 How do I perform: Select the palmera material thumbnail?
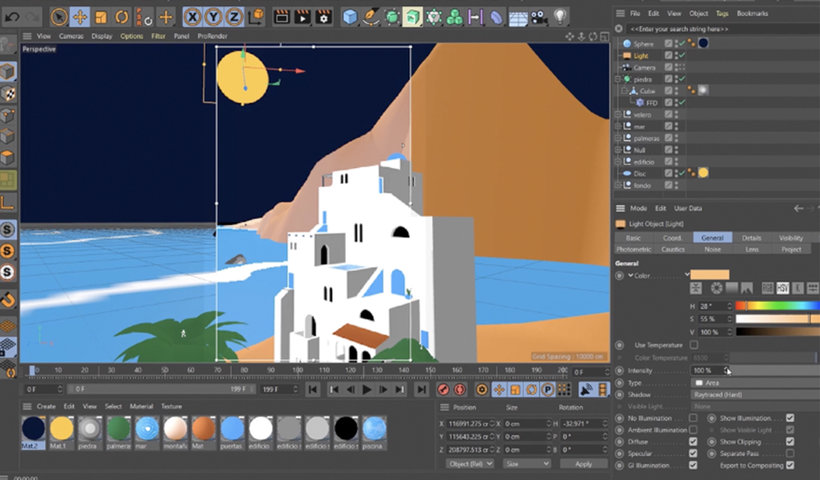coord(119,429)
